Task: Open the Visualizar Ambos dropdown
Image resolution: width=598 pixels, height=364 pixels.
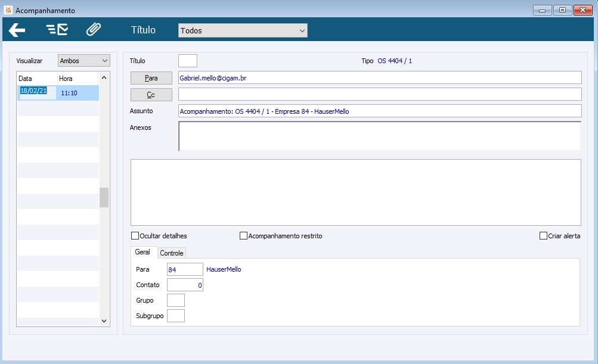Action: [84, 61]
